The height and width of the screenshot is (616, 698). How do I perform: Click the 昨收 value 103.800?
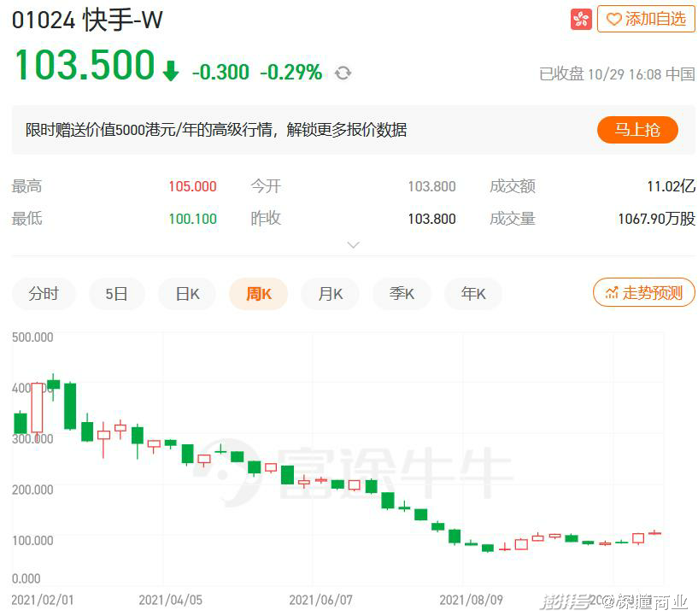pyautogui.click(x=431, y=219)
